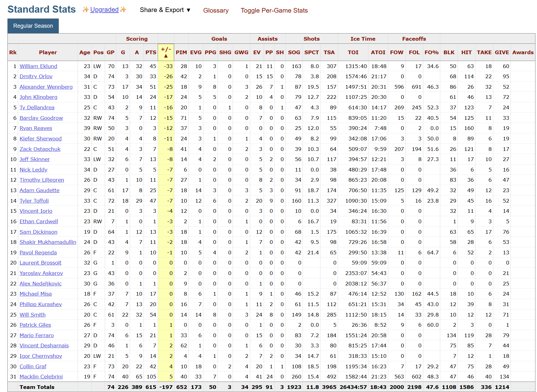537x392 pixels.
Task: Click the Mario Ferraro link
Action: point(37,335)
